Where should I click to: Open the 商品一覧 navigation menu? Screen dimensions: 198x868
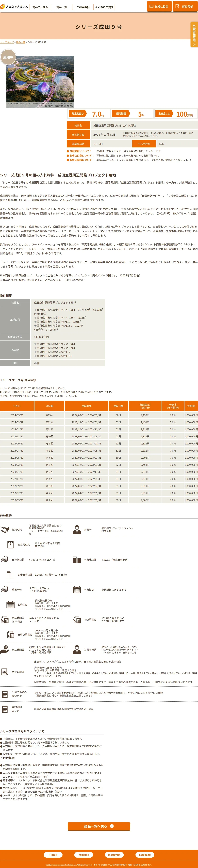tap(62, 7)
